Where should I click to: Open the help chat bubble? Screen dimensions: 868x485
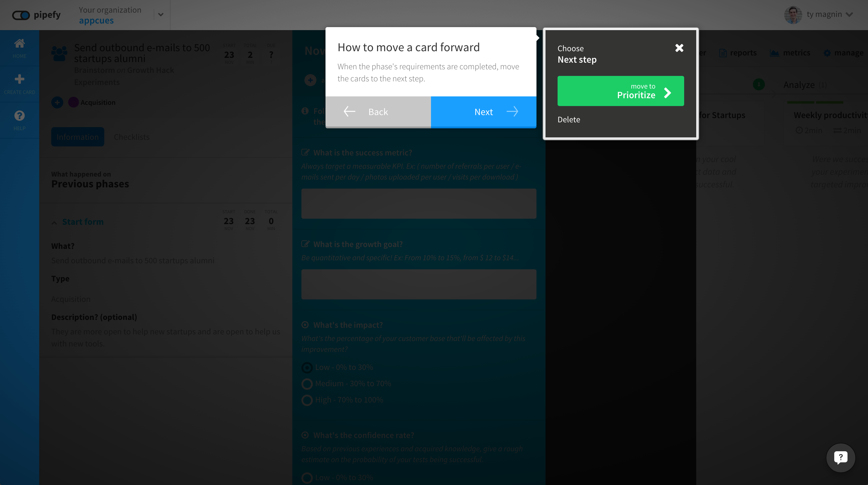point(840,457)
